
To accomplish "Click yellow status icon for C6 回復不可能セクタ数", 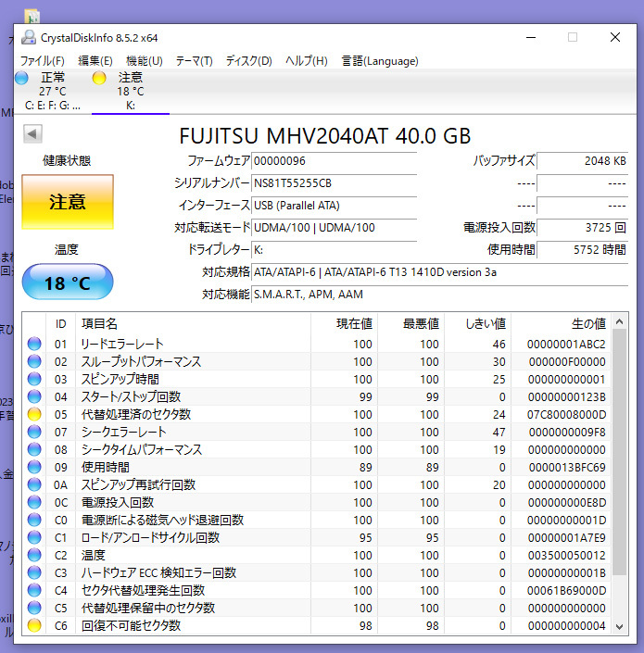I will [x=34, y=625].
